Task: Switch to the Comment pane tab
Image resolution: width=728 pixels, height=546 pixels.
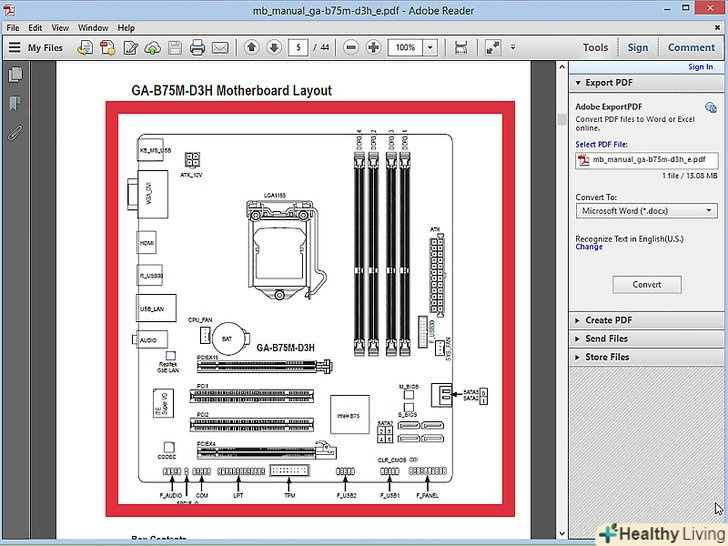Action: point(691,47)
